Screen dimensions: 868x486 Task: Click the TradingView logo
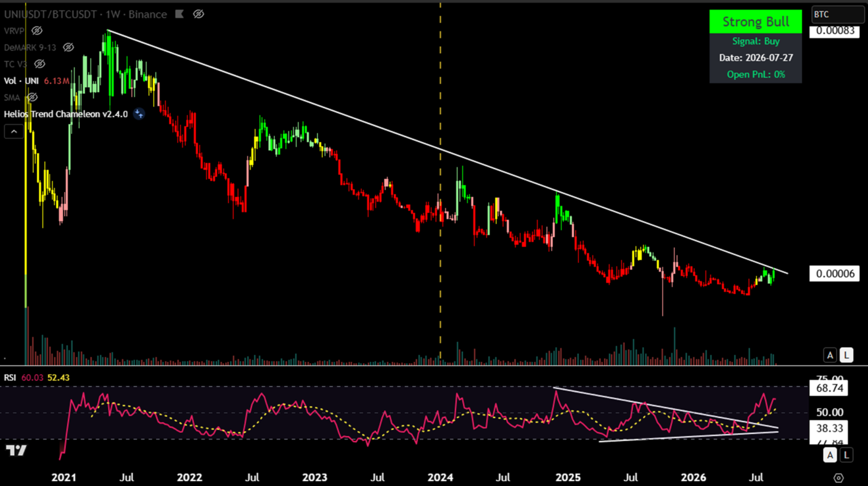tap(17, 451)
